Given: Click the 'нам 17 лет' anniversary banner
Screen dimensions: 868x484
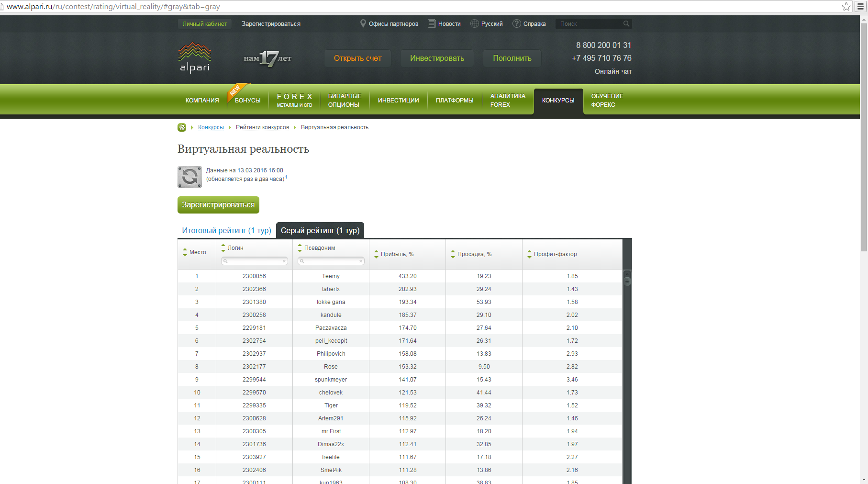Looking at the screenshot, I should point(267,58).
